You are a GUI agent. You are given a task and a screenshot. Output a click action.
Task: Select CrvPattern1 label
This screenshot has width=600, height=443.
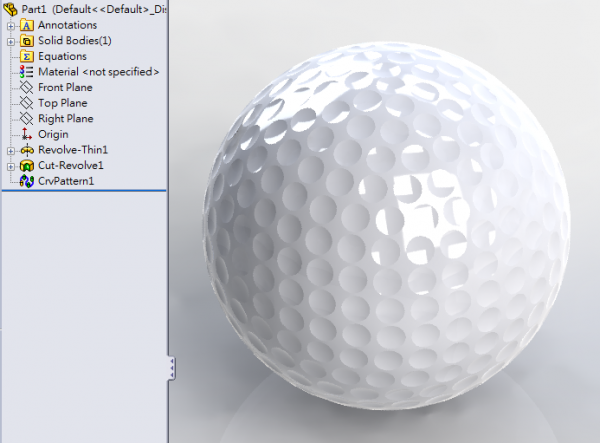click(x=66, y=181)
